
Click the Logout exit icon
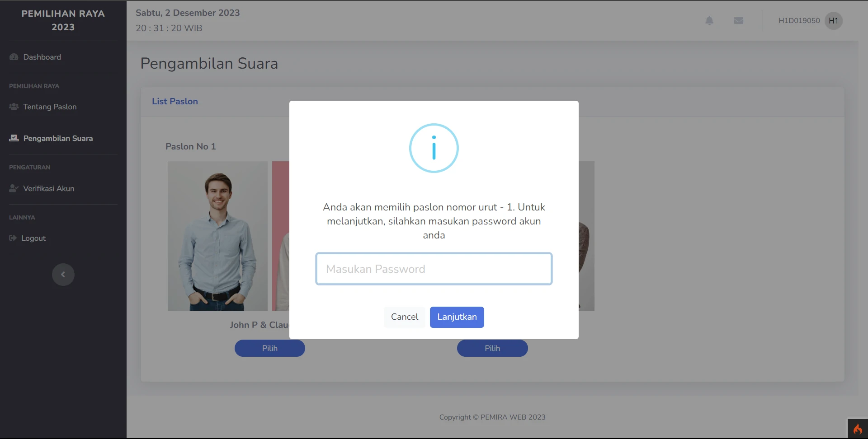[x=13, y=238]
